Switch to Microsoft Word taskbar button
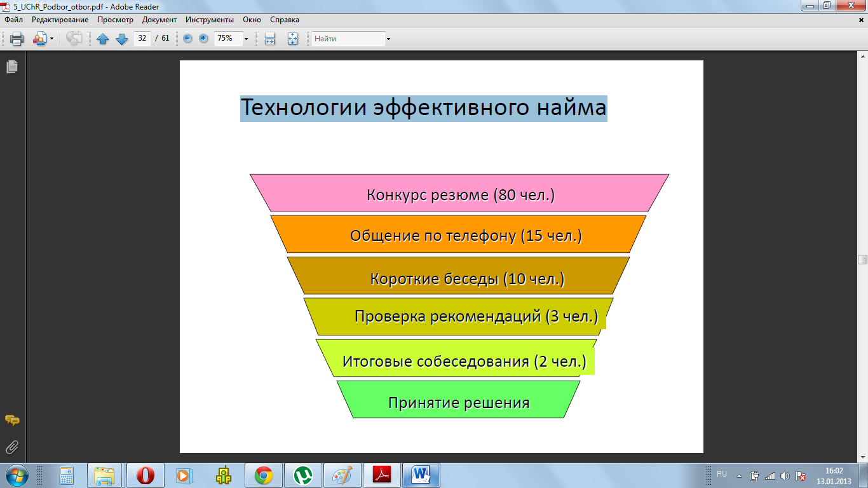Image resolution: width=868 pixels, height=488 pixels. (x=421, y=475)
